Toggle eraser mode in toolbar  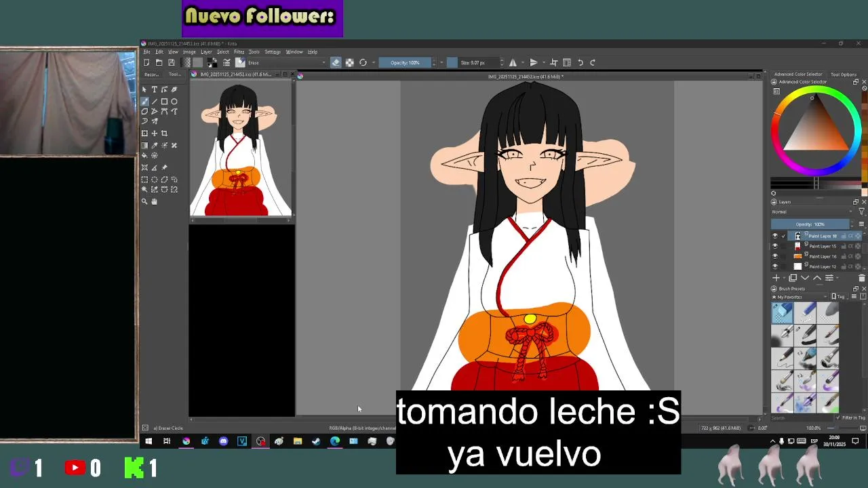[336, 62]
